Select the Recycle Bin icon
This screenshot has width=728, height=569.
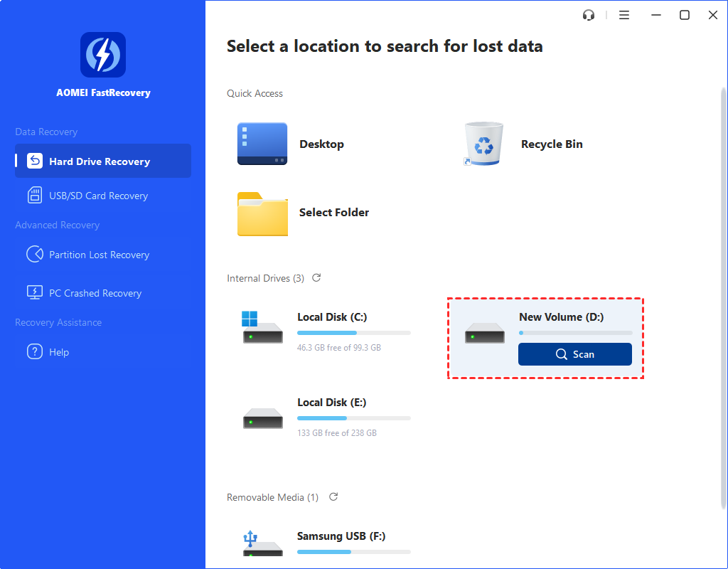pos(483,144)
